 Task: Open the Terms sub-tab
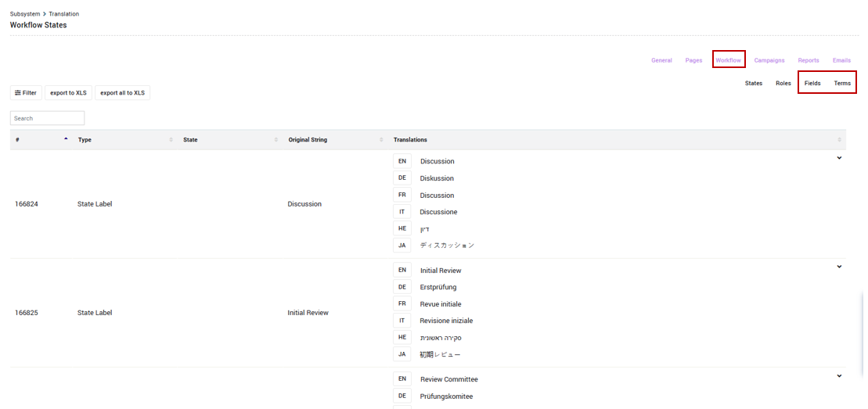click(842, 83)
